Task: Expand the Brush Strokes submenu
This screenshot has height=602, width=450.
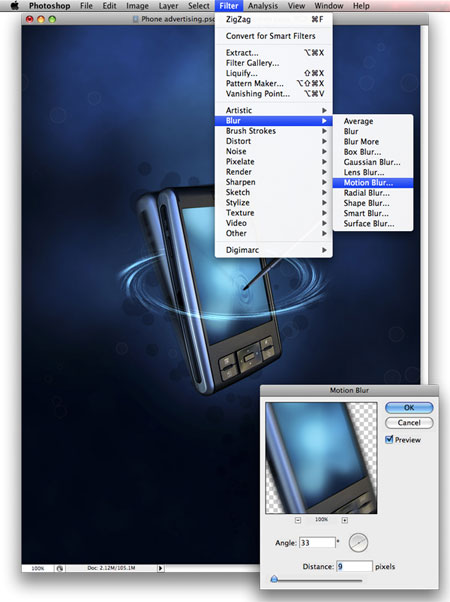Action: (x=274, y=131)
